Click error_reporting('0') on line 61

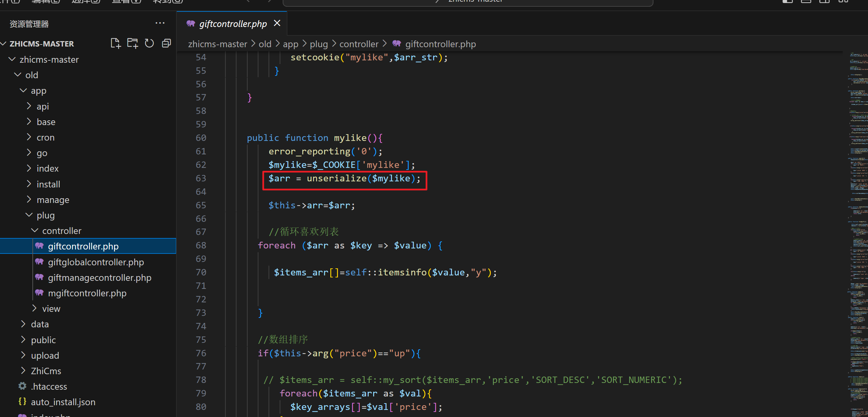pyautogui.click(x=323, y=151)
